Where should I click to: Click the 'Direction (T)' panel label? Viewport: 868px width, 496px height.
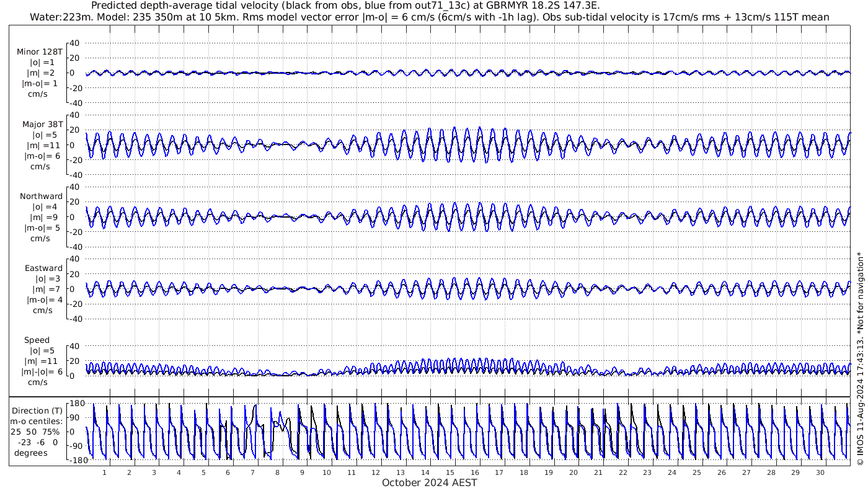point(38,410)
